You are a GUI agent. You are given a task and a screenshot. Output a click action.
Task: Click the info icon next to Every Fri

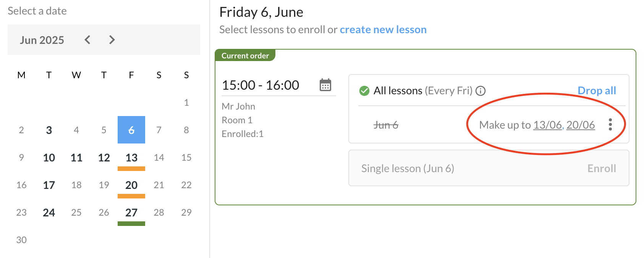pyautogui.click(x=481, y=91)
